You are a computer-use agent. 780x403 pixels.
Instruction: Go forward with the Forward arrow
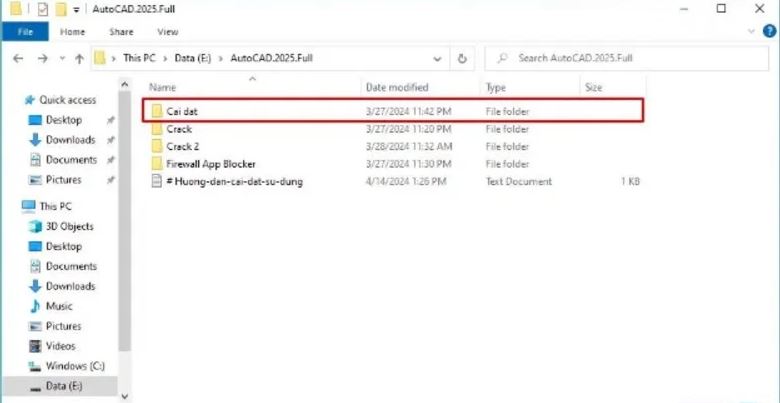pyautogui.click(x=43, y=58)
